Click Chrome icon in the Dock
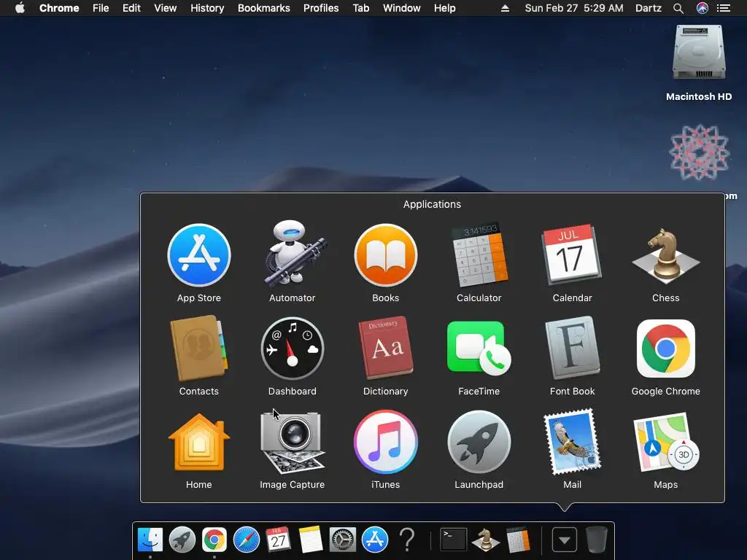Screen dimensions: 747x560 pos(214,540)
